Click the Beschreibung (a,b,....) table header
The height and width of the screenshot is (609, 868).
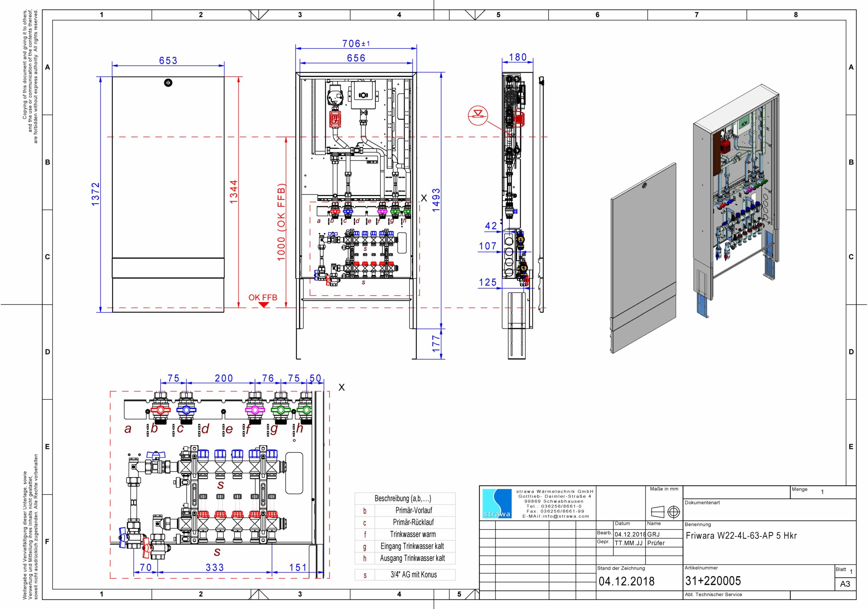pyautogui.click(x=405, y=498)
